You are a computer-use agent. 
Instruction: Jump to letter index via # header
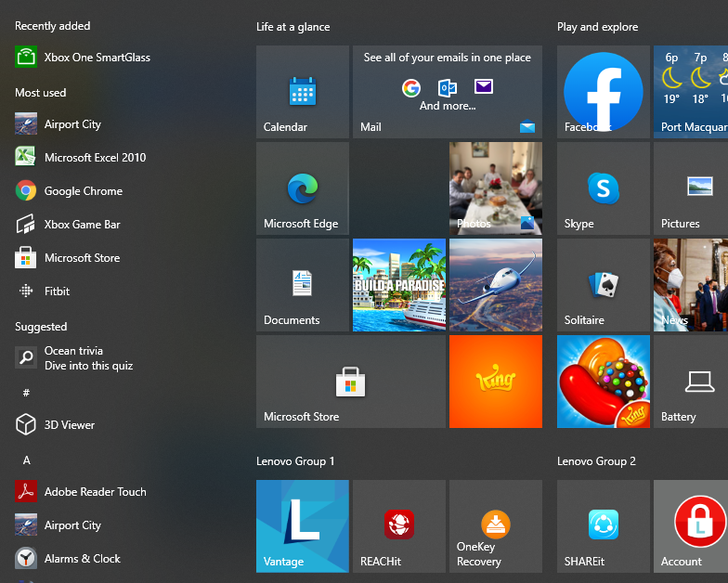(x=26, y=393)
